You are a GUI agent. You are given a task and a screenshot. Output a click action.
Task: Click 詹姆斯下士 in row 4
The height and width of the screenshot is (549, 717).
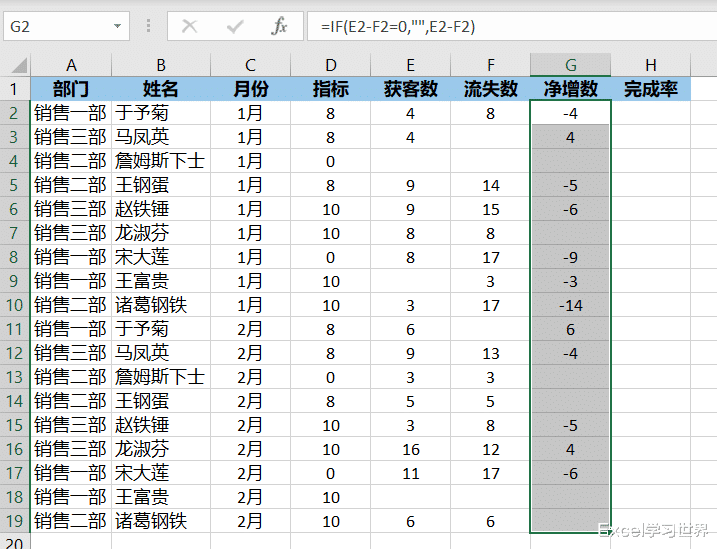[160, 161]
